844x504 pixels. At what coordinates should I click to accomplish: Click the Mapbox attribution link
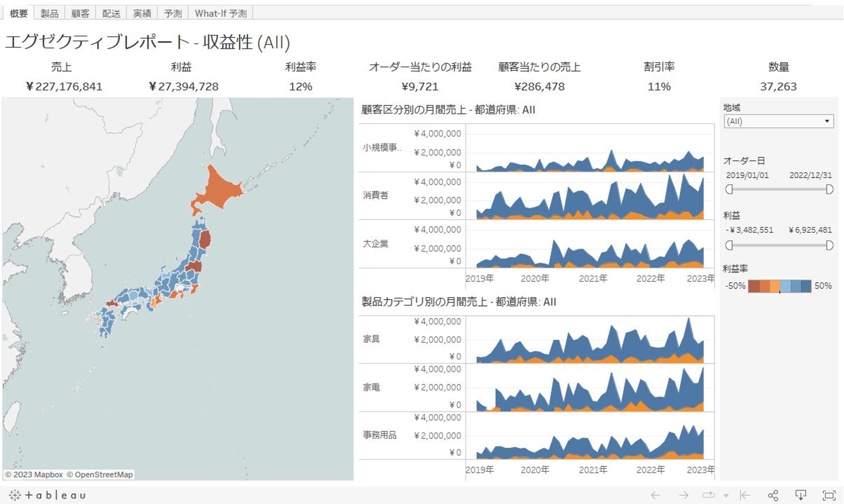pos(34,475)
